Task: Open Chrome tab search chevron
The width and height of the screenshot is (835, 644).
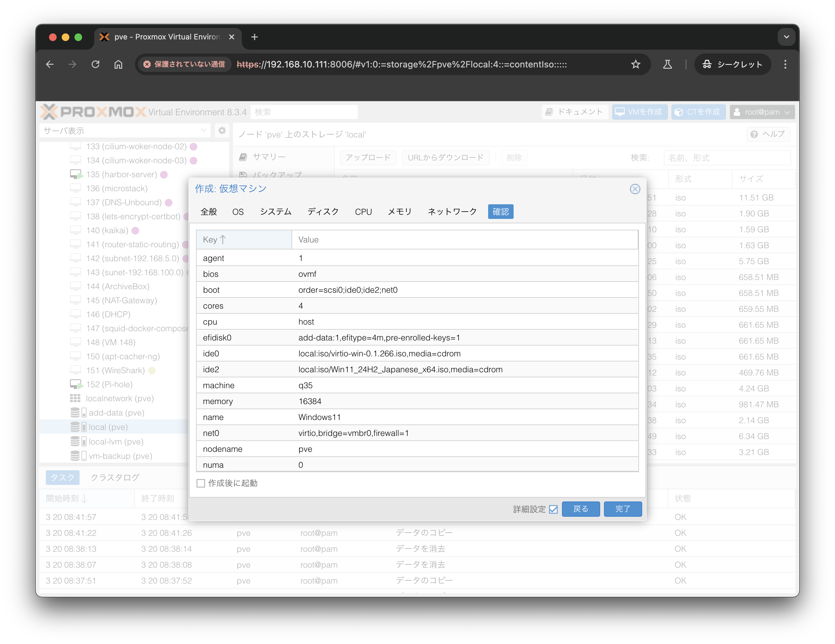Action: (x=786, y=37)
